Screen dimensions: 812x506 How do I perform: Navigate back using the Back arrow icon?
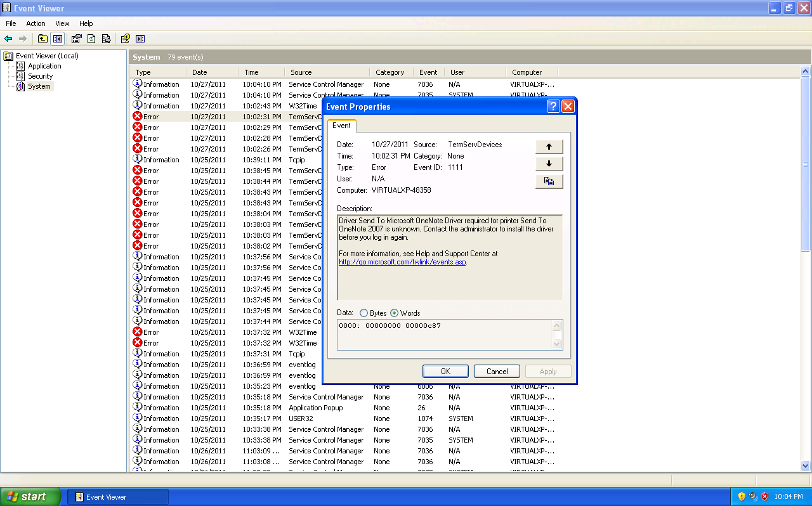pyautogui.click(x=8, y=39)
